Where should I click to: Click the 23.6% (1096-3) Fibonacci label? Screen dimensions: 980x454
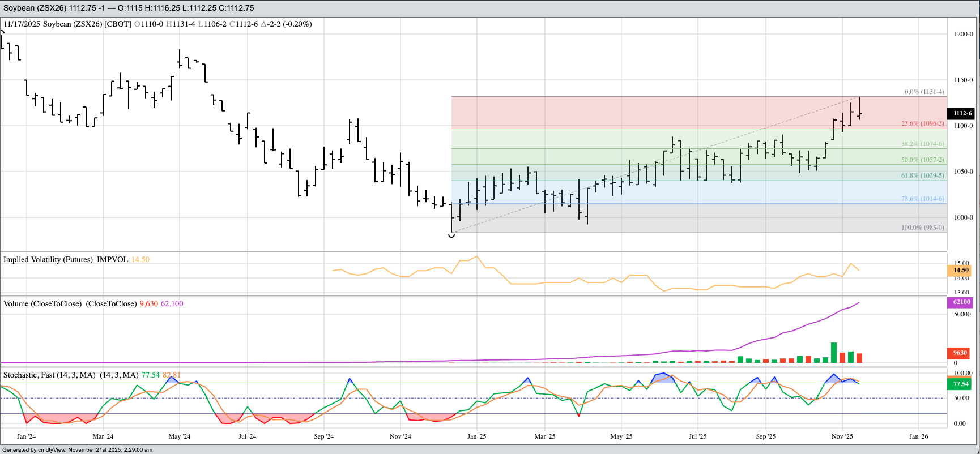coord(922,123)
